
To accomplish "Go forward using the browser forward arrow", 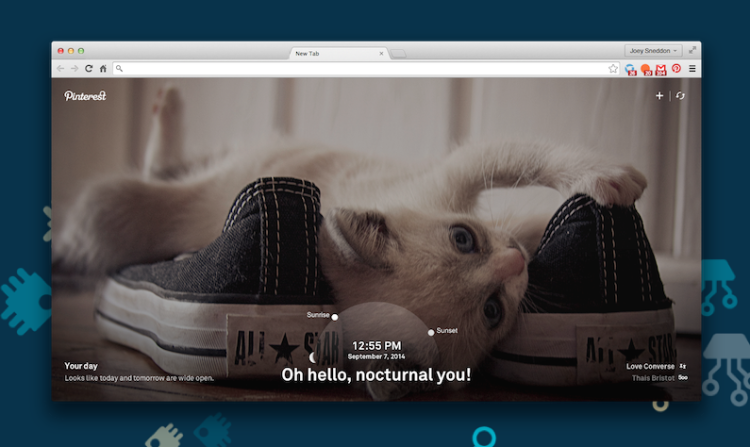I will (x=74, y=68).
